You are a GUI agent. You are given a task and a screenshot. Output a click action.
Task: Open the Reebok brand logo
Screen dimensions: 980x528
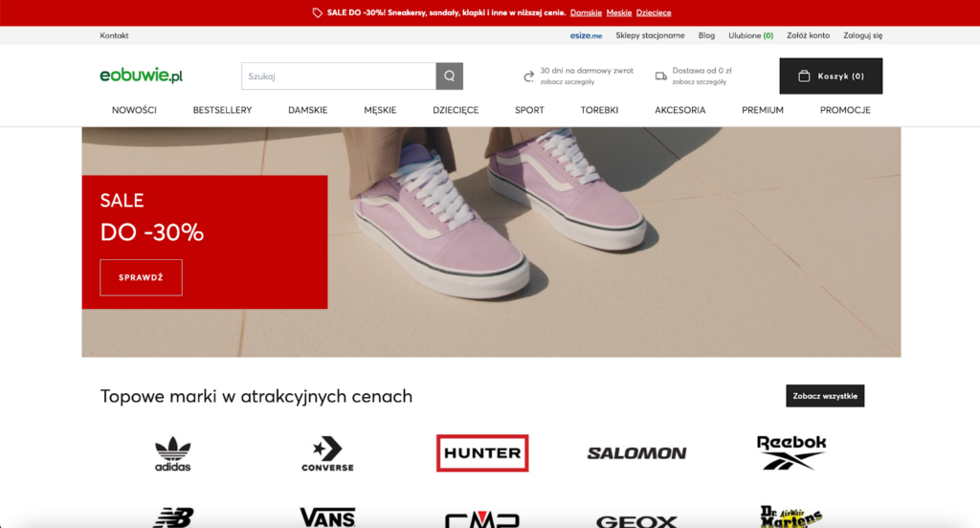[x=791, y=453]
